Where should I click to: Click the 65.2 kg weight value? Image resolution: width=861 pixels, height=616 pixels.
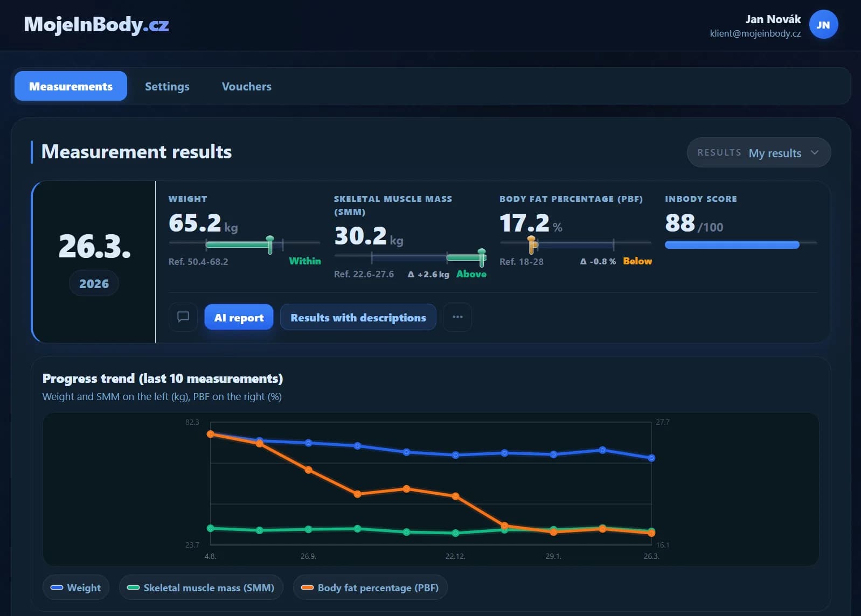[203, 223]
